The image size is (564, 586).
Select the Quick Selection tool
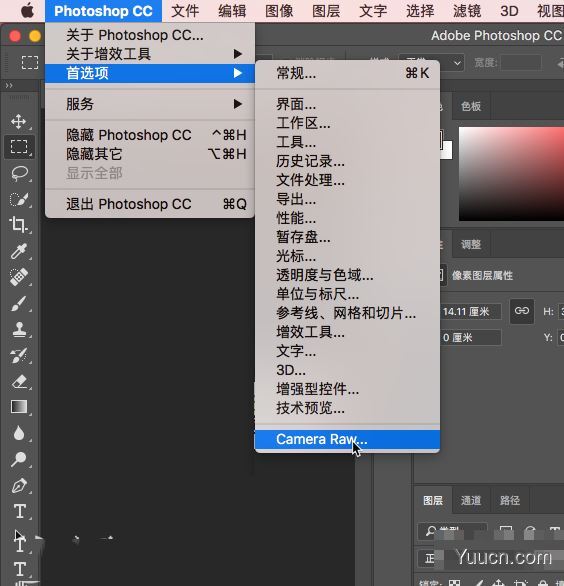click(19, 200)
